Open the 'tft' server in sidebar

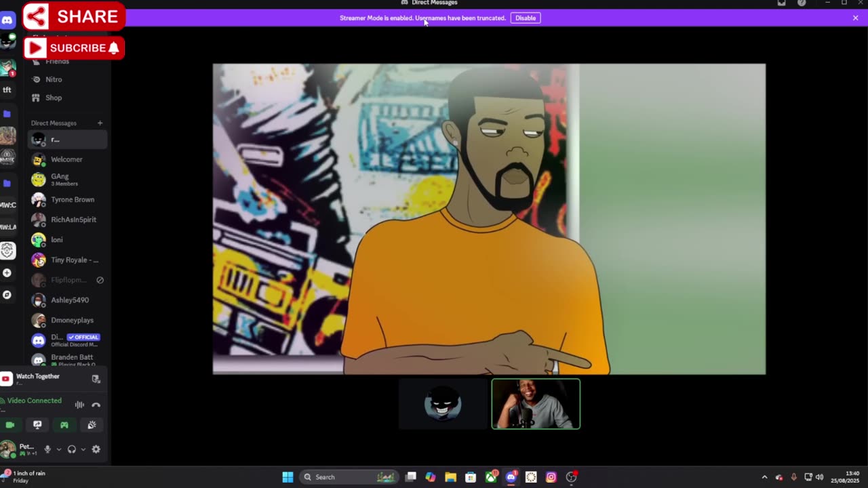[7, 89]
